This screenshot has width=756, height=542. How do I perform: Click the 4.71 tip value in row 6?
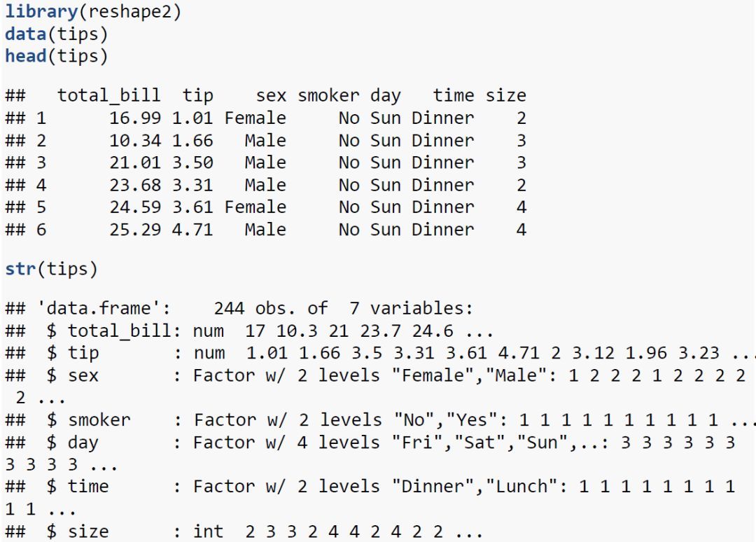[192, 230]
